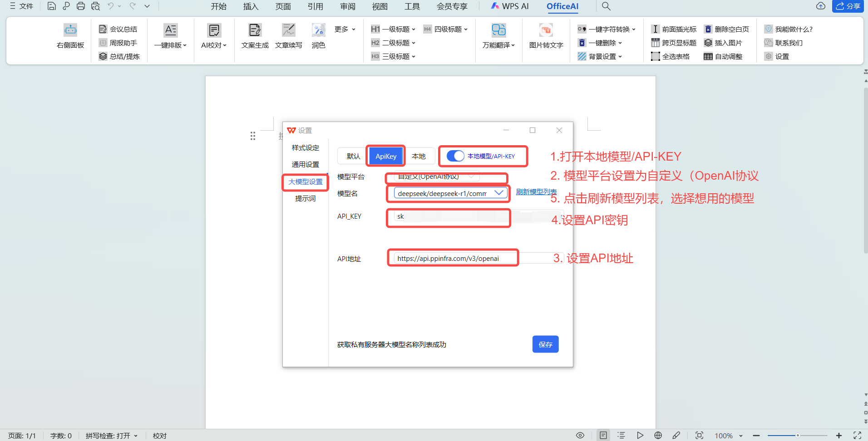Click the 总结/提炼 summarize tool
This screenshot has width=868, height=441.
pos(119,56)
